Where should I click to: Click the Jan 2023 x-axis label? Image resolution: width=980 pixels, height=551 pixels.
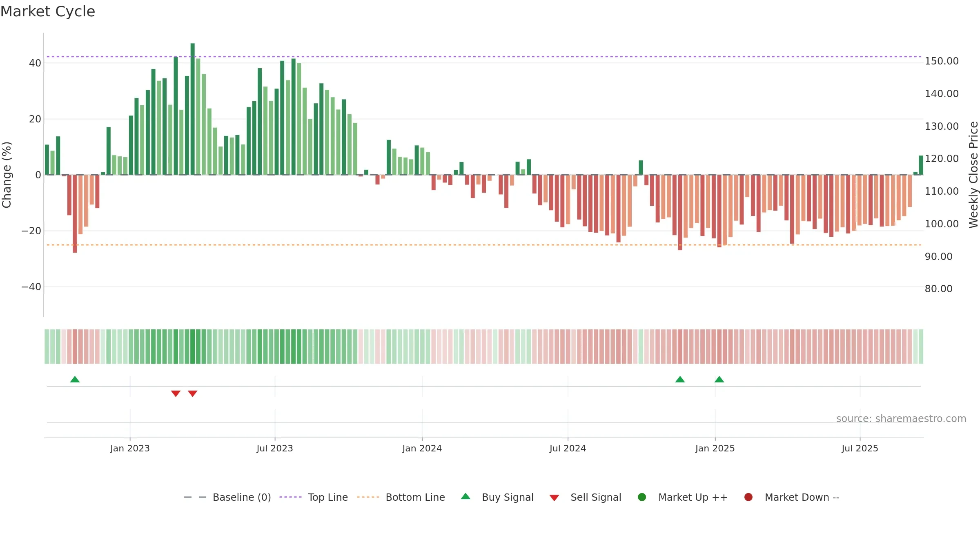[130, 448]
